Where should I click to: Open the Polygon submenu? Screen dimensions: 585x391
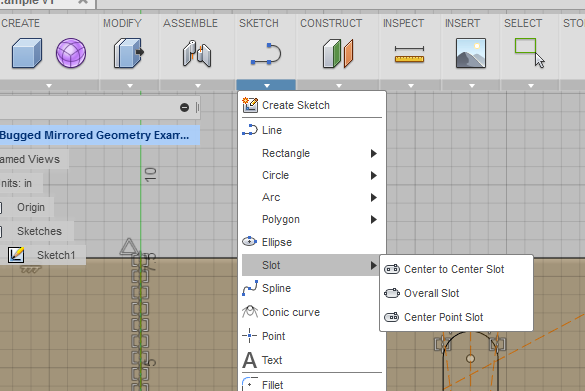coord(312,219)
